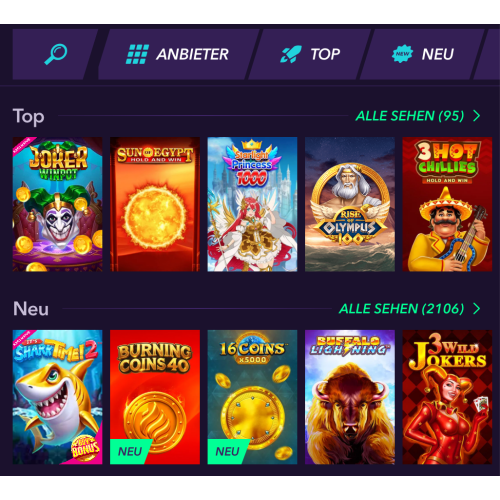Viewport: 500px width, 500px height.
Task: Select the TOP tab label
Action: pos(325,54)
